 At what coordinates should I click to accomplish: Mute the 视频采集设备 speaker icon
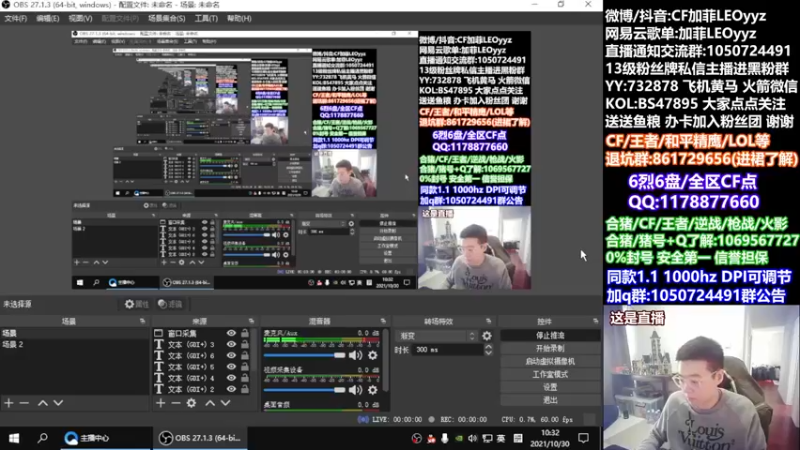[x=355, y=390]
